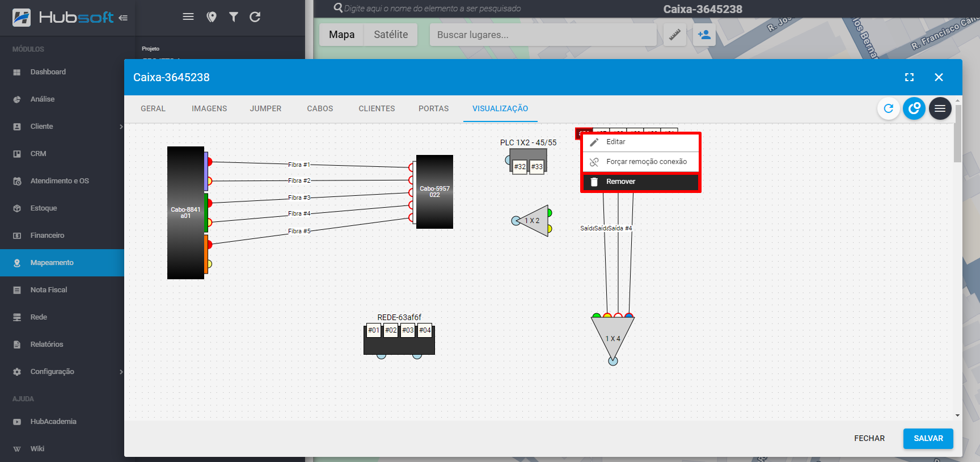Click the Buscar lugares input
Viewport: 980px width, 462px height.
point(543,35)
